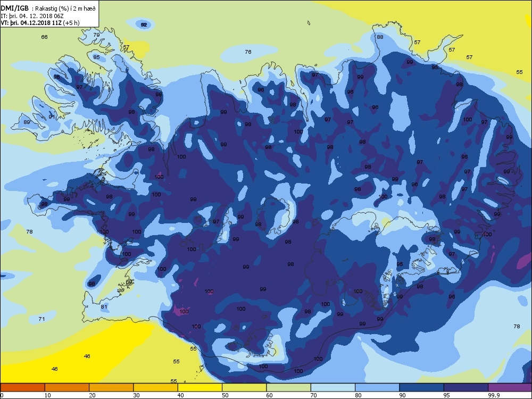Viewport: 532px width, 399px height.
Task: Click the 'VT: þri. 04.12.2018 11Z (+5 h)' line
Action: point(40,23)
